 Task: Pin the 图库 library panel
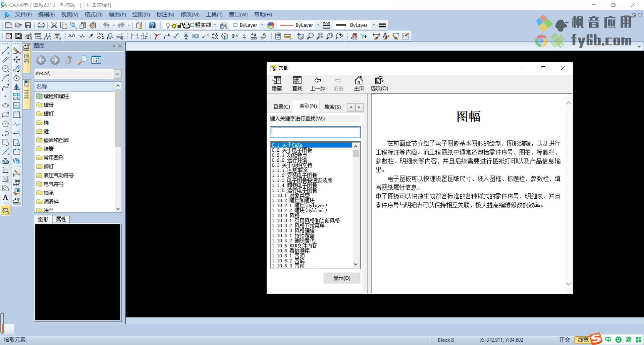point(113,46)
